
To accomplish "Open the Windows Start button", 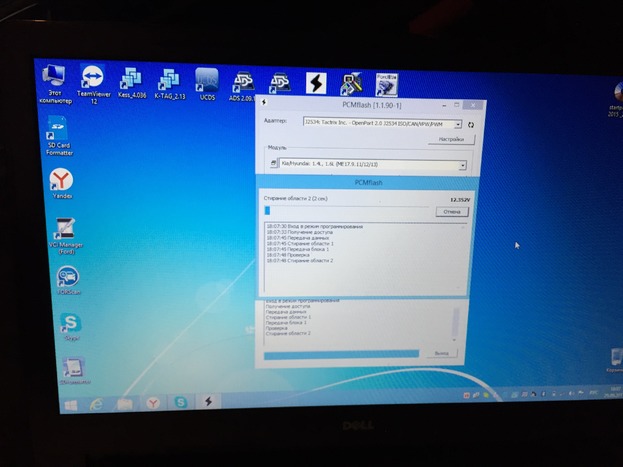I will (x=72, y=405).
